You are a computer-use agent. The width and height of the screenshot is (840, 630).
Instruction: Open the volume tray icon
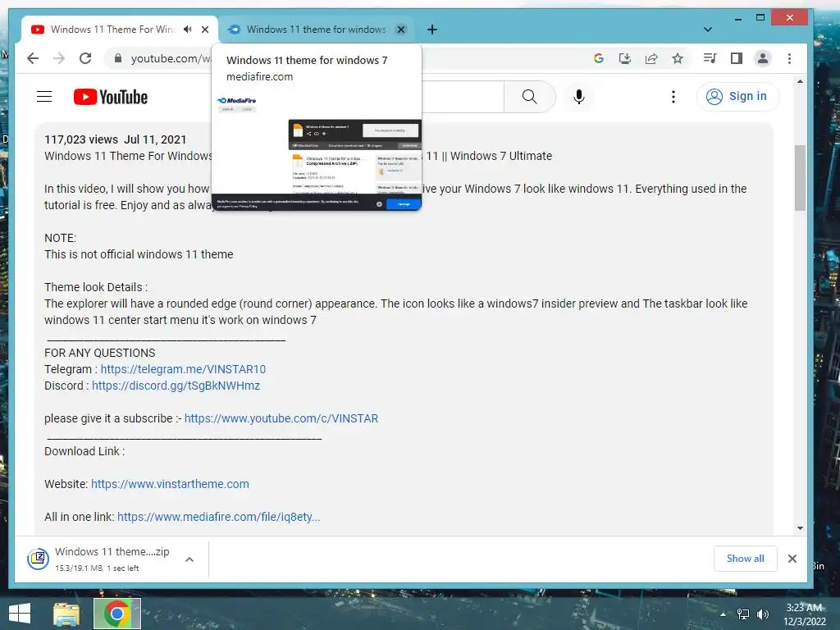pyautogui.click(x=762, y=614)
